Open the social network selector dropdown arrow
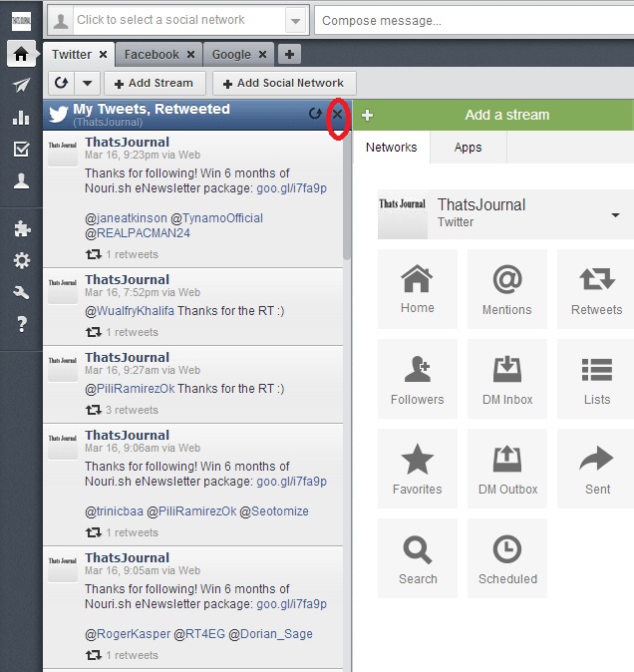Image resolution: width=634 pixels, height=672 pixels. 295,21
